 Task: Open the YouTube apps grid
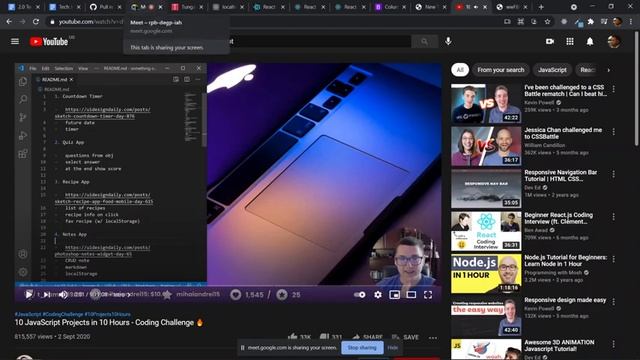[x=570, y=41]
